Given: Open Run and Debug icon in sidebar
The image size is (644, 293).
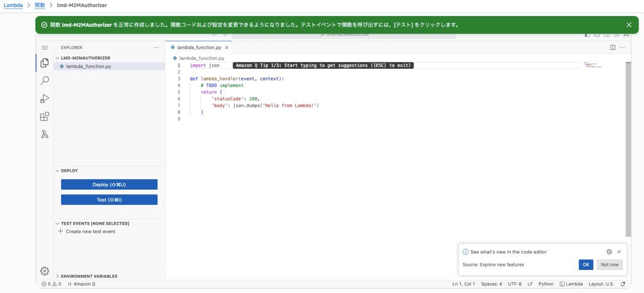Looking at the screenshot, I should pos(44,99).
